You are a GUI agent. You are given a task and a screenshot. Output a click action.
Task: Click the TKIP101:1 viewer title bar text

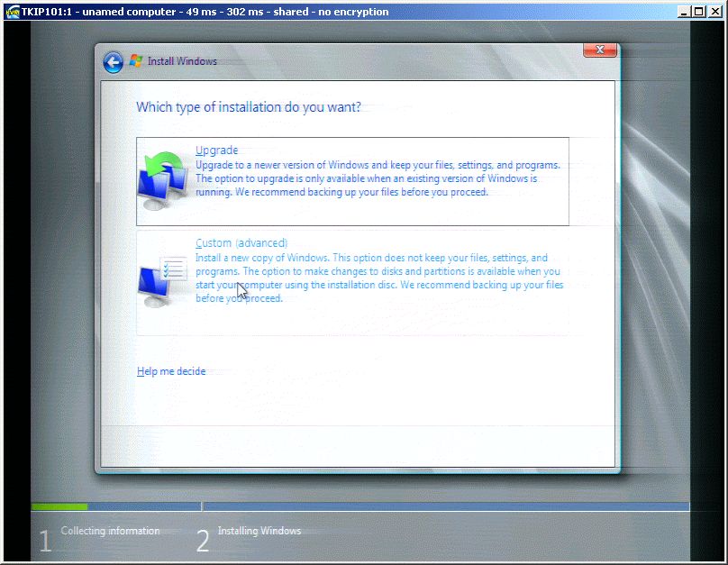205,12
